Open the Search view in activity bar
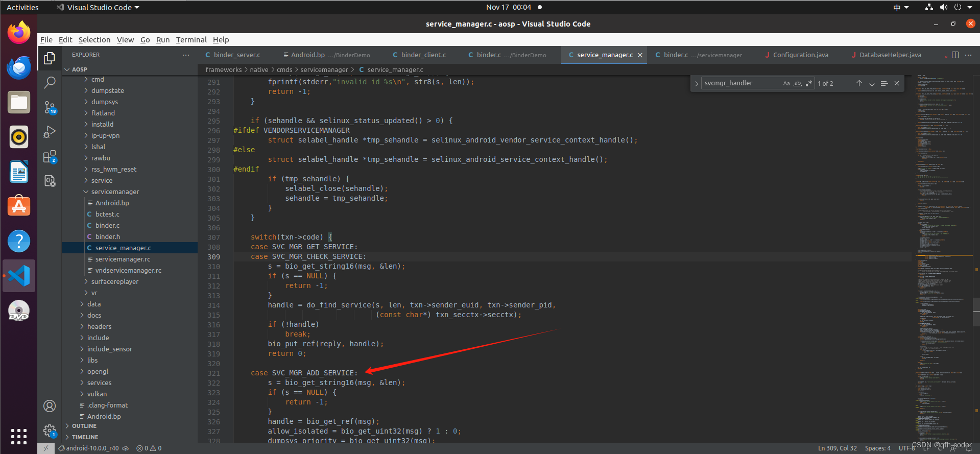The width and height of the screenshot is (980, 454). click(x=50, y=82)
